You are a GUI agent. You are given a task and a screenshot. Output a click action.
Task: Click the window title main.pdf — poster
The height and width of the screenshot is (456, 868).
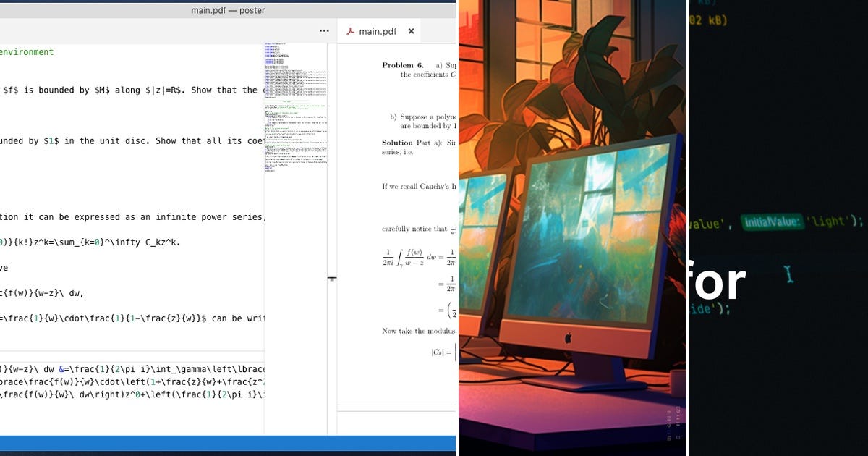[x=228, y=10]
